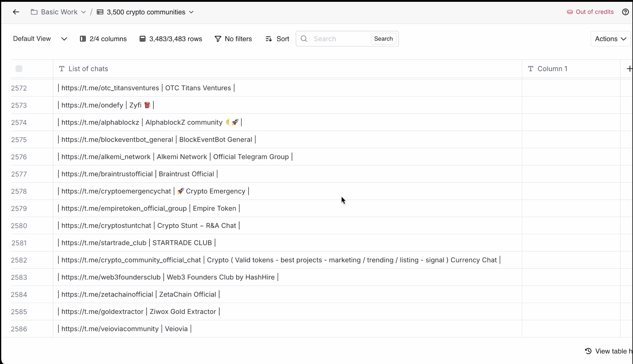Click the Sort button

click(x=277, y=39)
